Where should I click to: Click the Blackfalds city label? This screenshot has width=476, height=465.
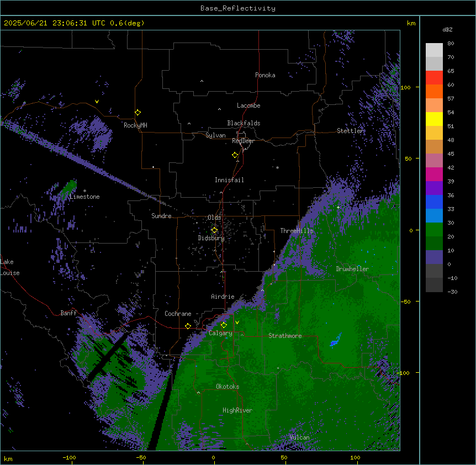coord(244,123)
